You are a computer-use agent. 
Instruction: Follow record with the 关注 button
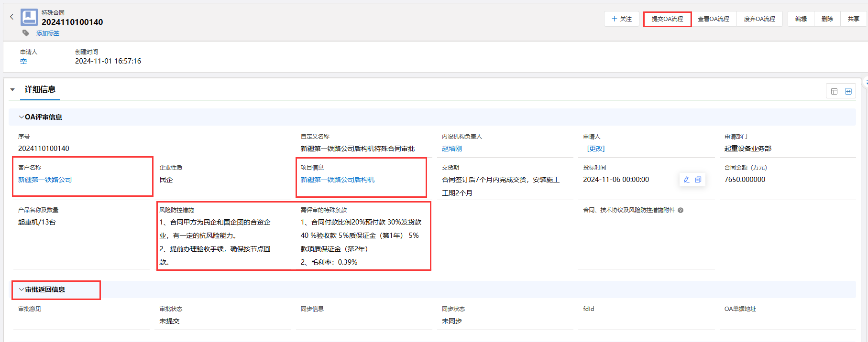coord(621,19)
